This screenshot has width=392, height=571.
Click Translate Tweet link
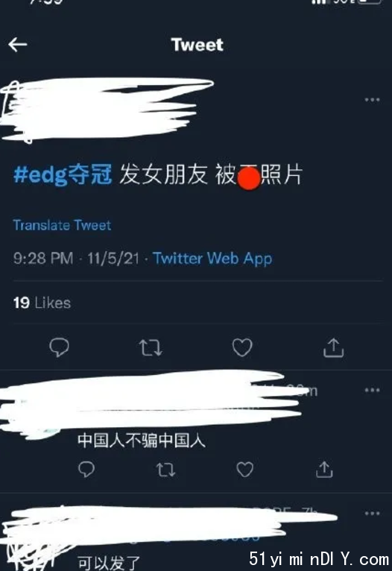[x=62, y=225]
